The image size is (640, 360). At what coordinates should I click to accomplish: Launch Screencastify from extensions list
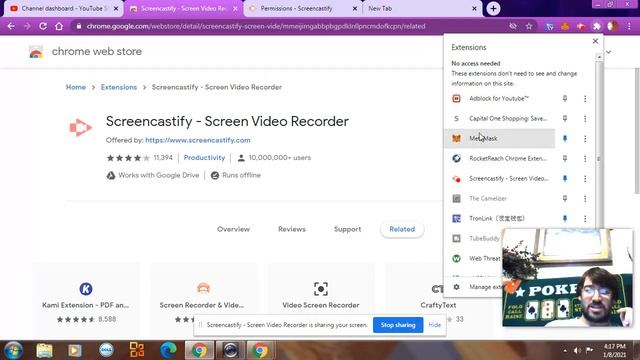tap(499, 178)
